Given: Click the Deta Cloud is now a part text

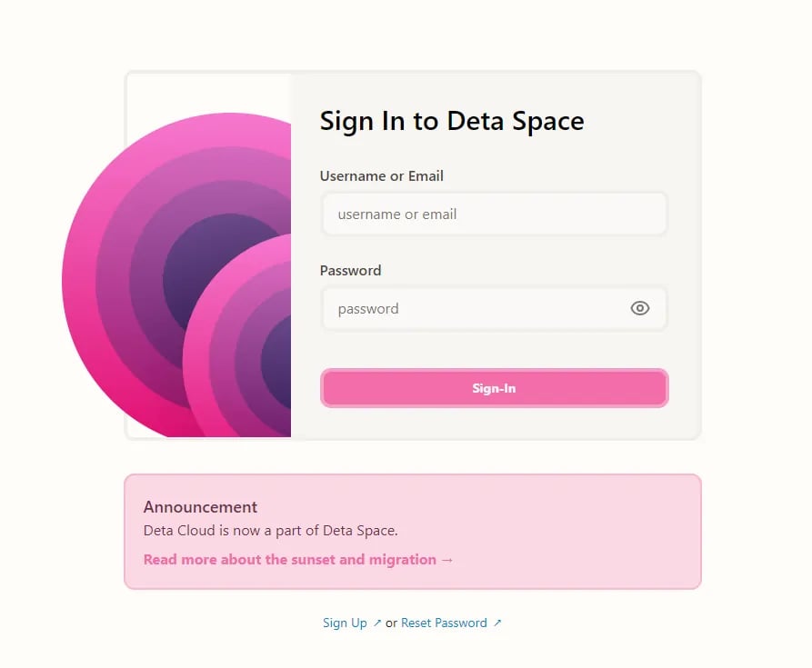Looking at the screenshot, I should 271,531.
